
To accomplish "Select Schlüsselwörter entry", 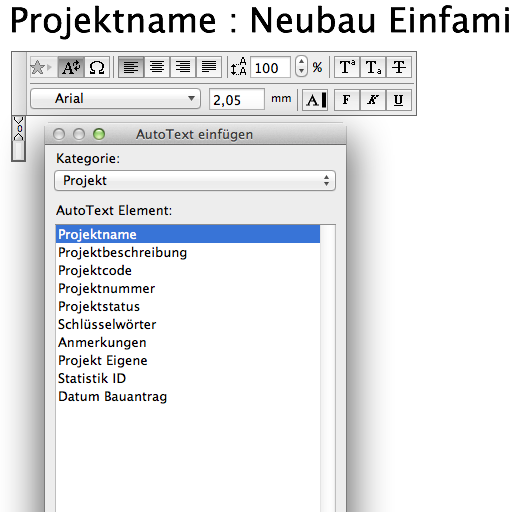I will [188, 324].
